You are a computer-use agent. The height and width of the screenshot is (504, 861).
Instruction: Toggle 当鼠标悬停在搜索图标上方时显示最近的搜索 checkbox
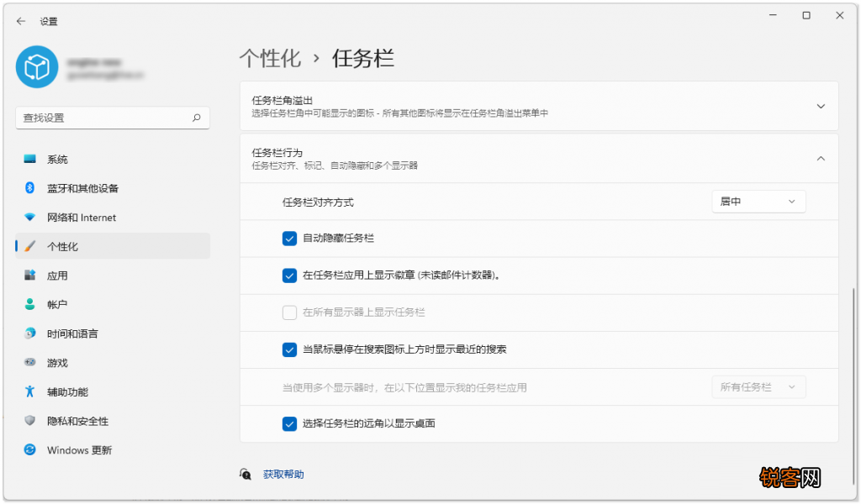point(289,350)
